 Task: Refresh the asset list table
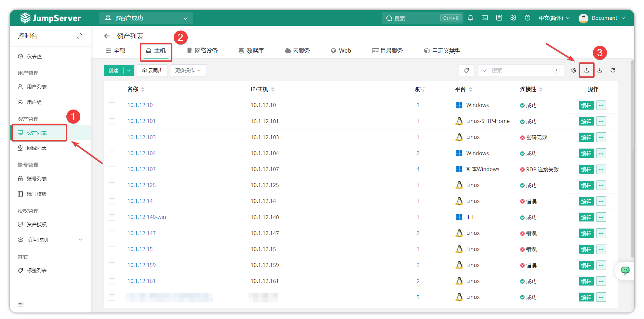613,70
